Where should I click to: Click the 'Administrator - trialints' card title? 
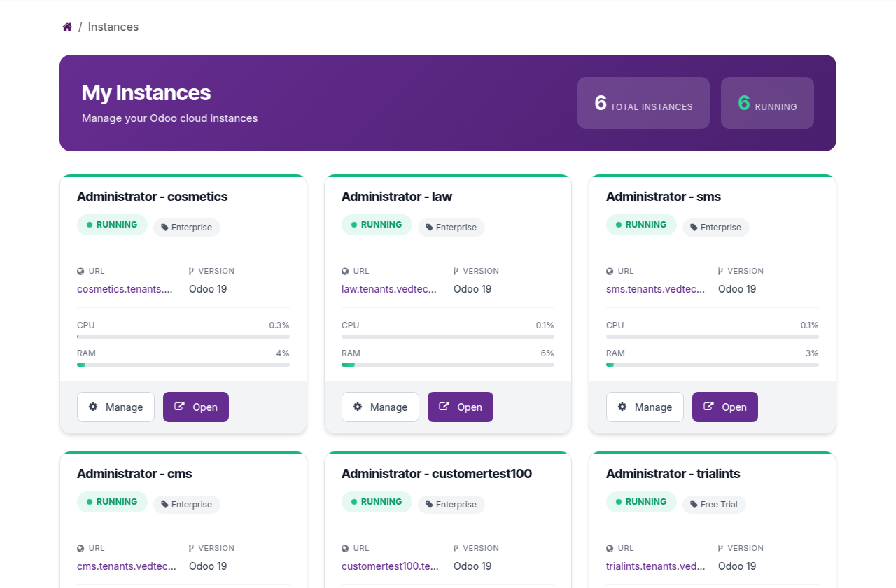tap(673, 474)
